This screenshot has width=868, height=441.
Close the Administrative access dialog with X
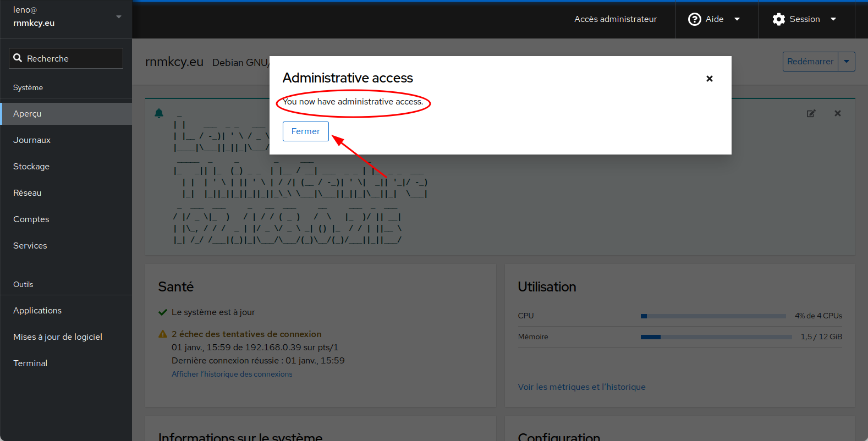pyautogui.click(x=709, y=79)
